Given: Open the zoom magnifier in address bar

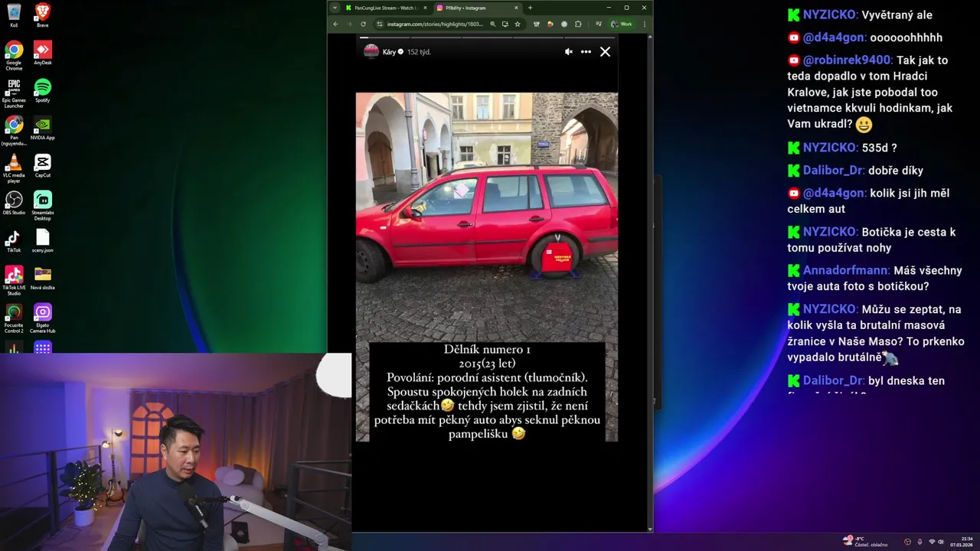Looking at the screenshot, I should coord(492,24).
